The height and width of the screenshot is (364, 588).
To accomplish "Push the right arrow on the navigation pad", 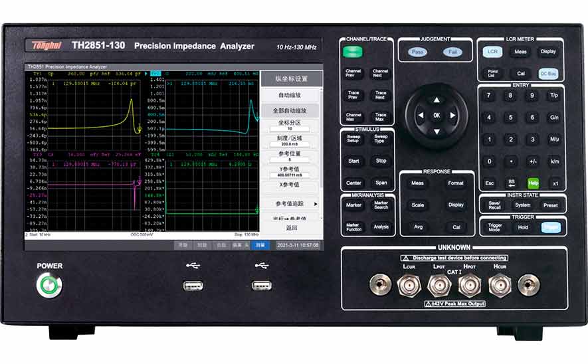I will tap(452, 116).
